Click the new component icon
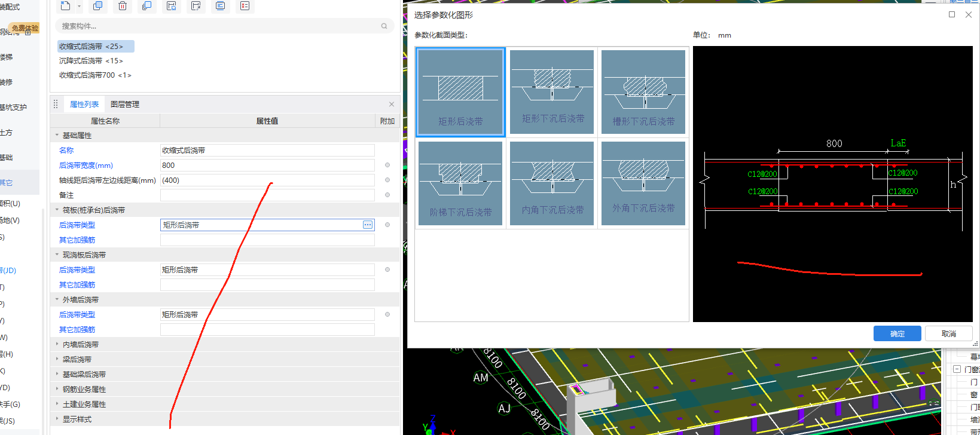Screen dimensions: 980x435 click(x=66, y=6)
